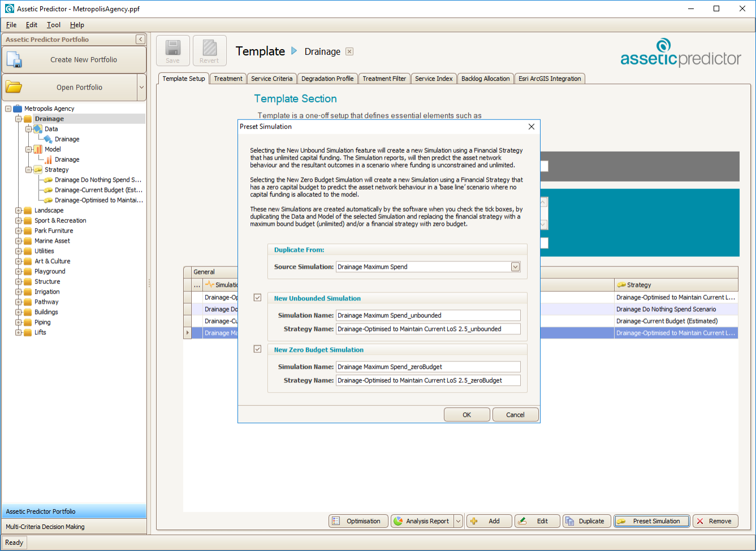Close the Preset Simulation dialog

point(531,127)
